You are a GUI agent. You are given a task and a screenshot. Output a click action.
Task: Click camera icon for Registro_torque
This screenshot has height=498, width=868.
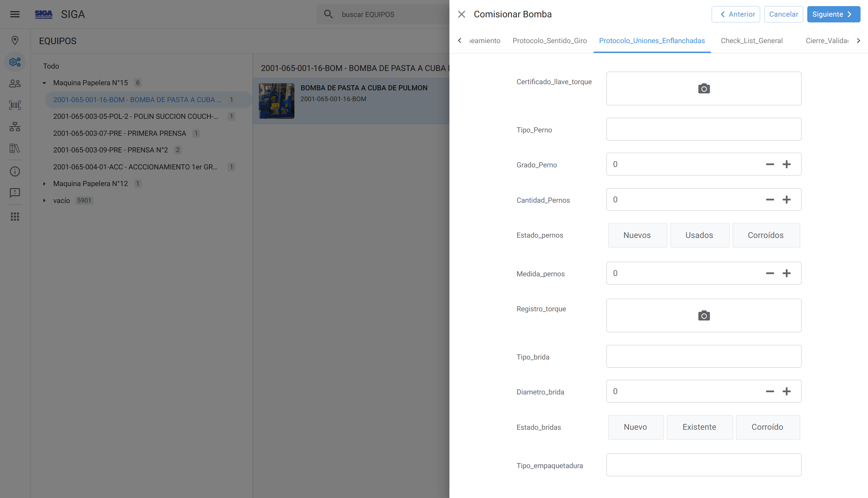(703, 315)
